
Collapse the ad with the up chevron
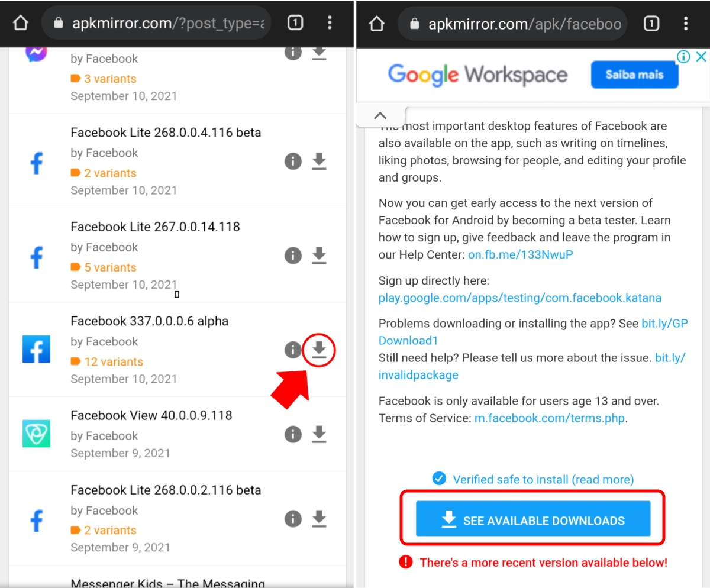380,117
